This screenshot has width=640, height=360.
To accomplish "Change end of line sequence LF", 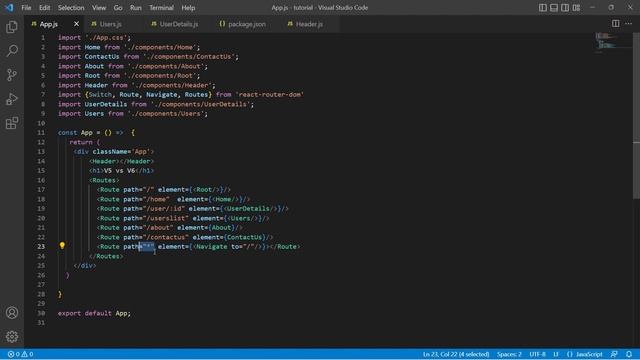I will (x=556, y=354).
